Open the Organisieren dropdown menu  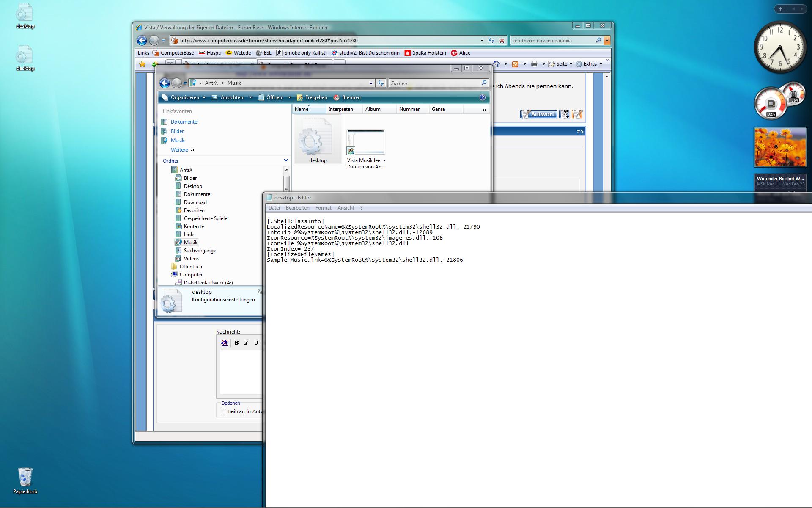[184, 97]
